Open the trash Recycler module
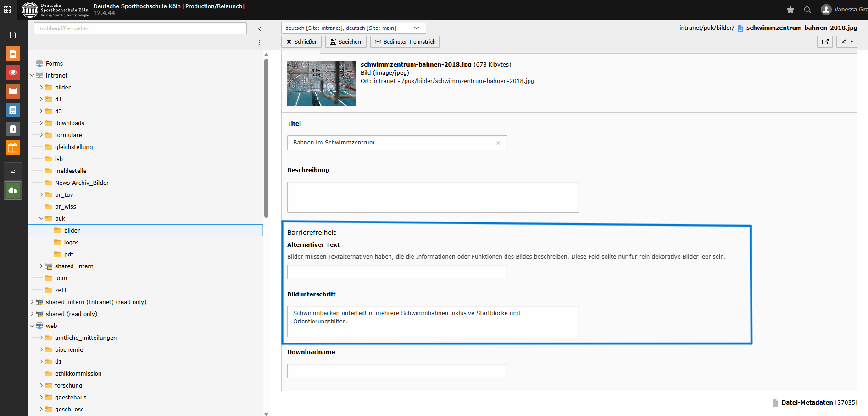The image size is (868, 416). 13,129
